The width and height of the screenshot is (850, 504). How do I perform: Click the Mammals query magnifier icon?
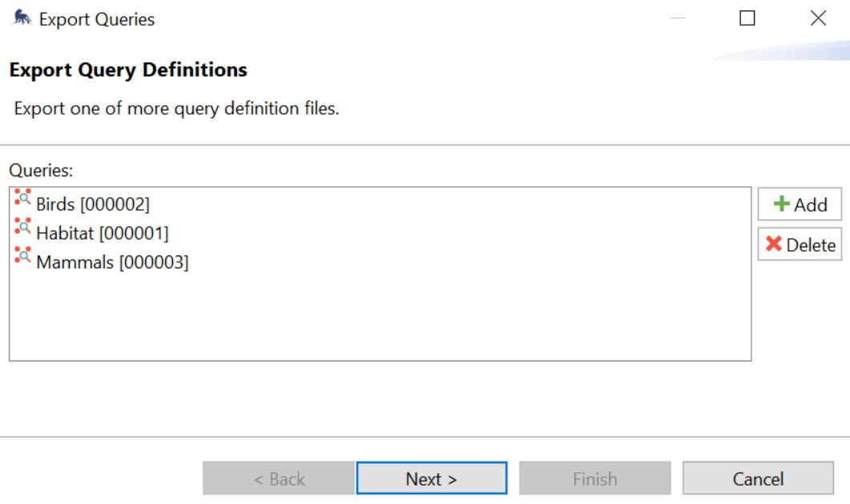[x=22, y=256]
